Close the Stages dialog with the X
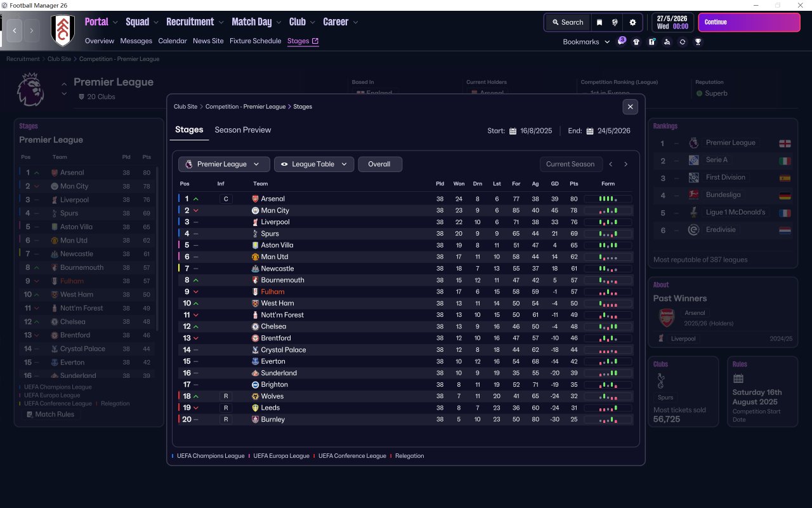812x508 pixels. tap(630, 107)
